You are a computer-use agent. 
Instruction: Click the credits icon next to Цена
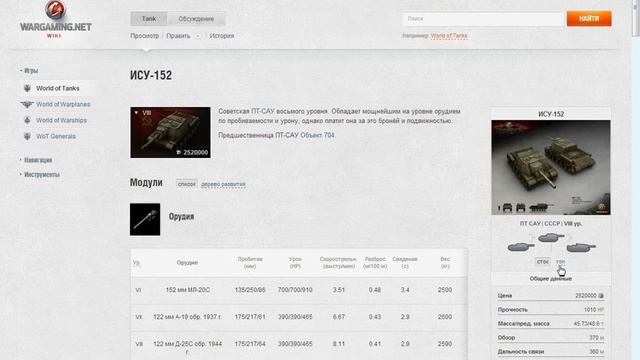601,296
